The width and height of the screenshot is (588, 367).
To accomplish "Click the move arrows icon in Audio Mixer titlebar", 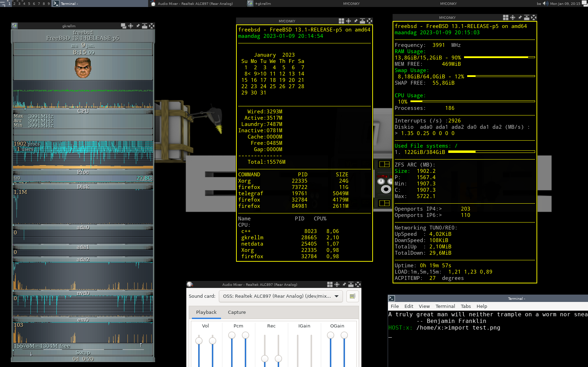I will pos(337,284).
